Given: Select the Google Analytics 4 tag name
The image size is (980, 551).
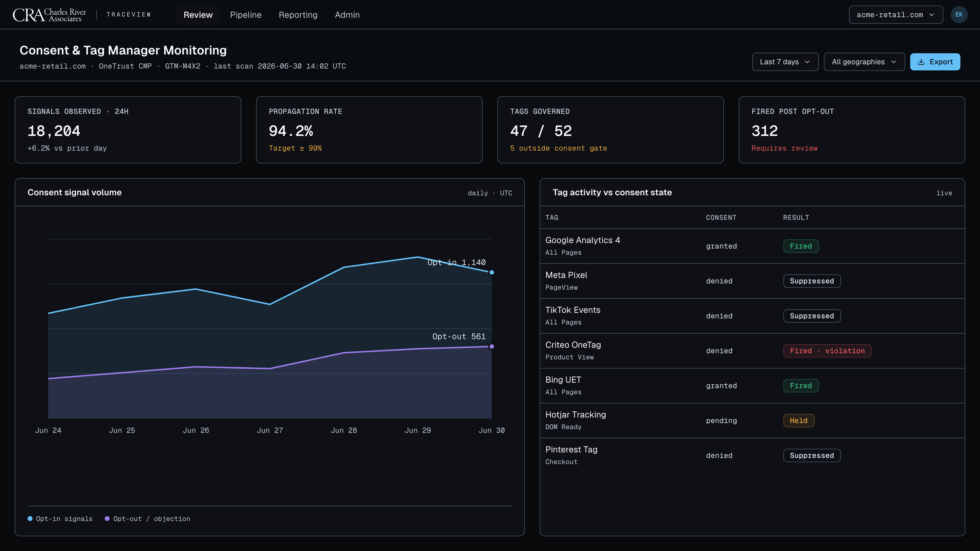Looking at the screenshot, I should (582, 240).
